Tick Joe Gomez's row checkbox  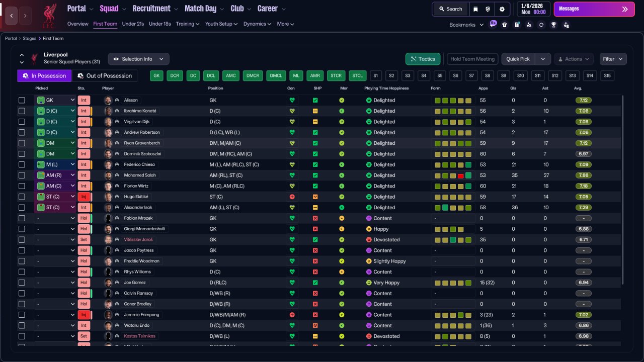point(22,283)
